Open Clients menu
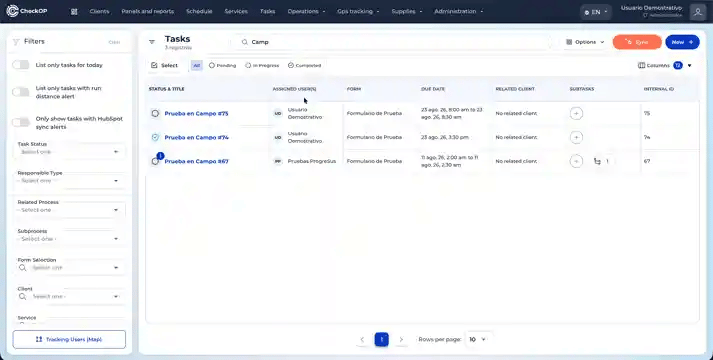The image size is (713, 360). [x=100, y=11]
